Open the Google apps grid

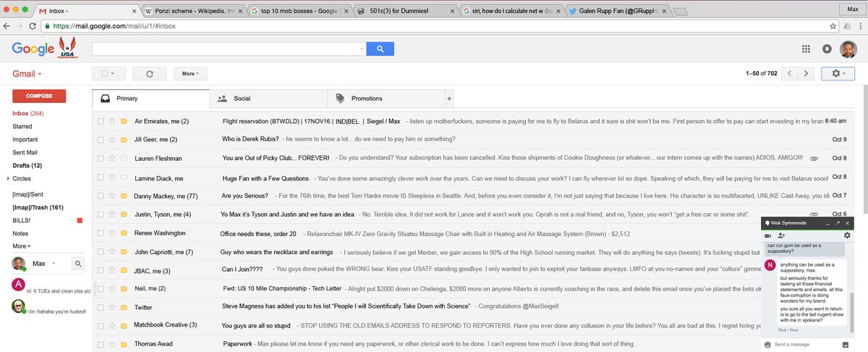coord(807,49)
